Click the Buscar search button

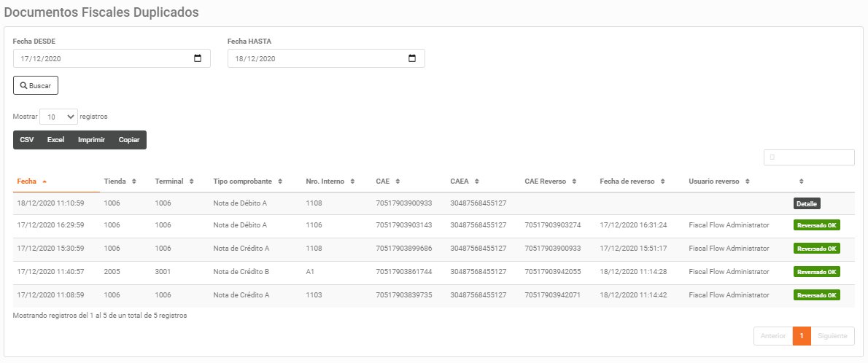(x=36, y=86)
